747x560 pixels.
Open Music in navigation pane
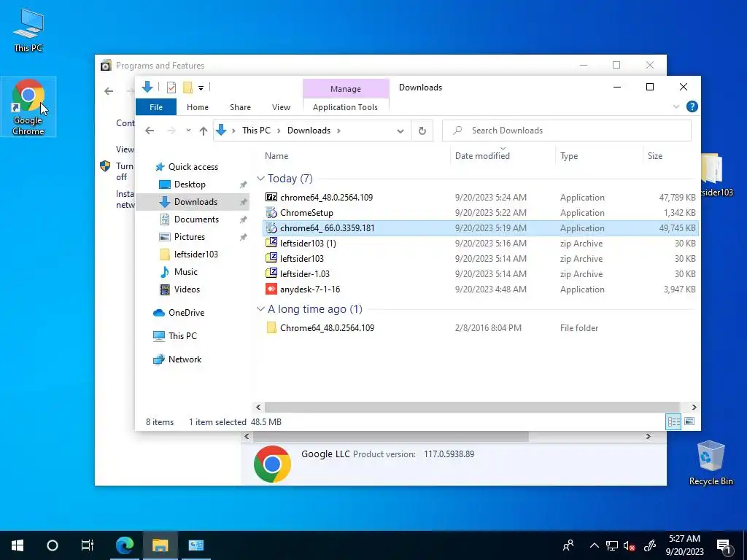click(x=185, y=272)
